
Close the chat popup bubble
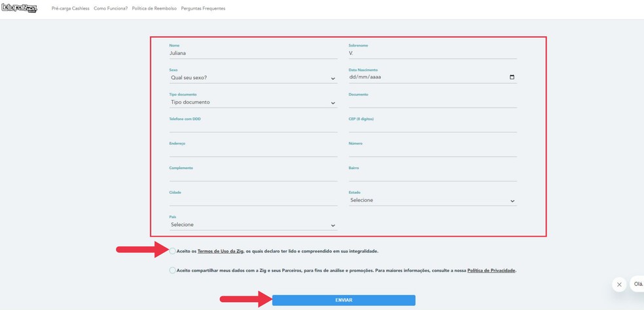619,284
